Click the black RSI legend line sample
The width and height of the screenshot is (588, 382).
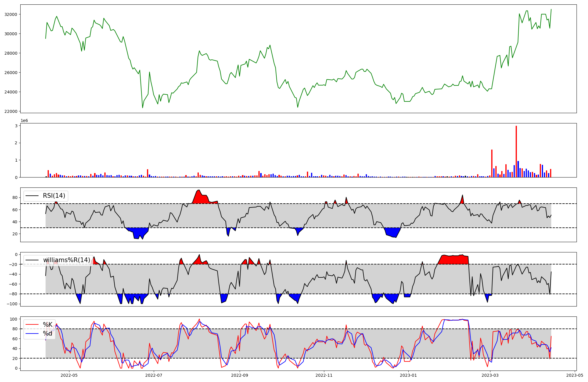(32, 196)
